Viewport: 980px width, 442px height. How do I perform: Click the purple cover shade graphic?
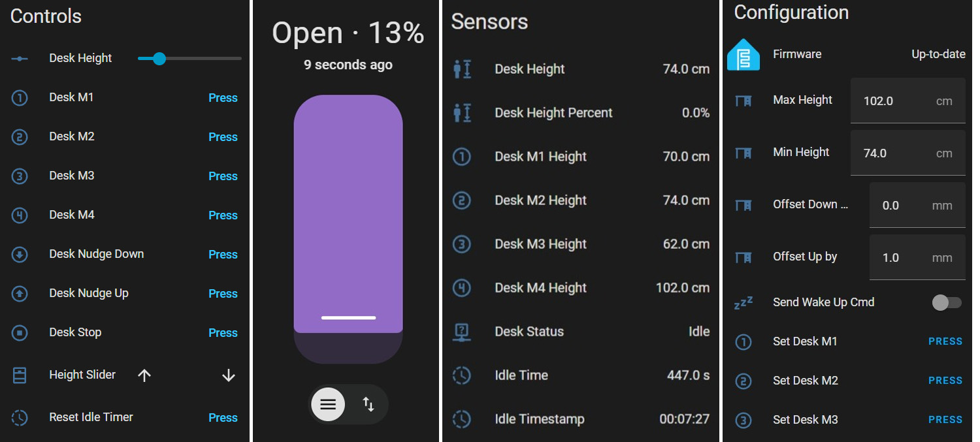(347, 209)
